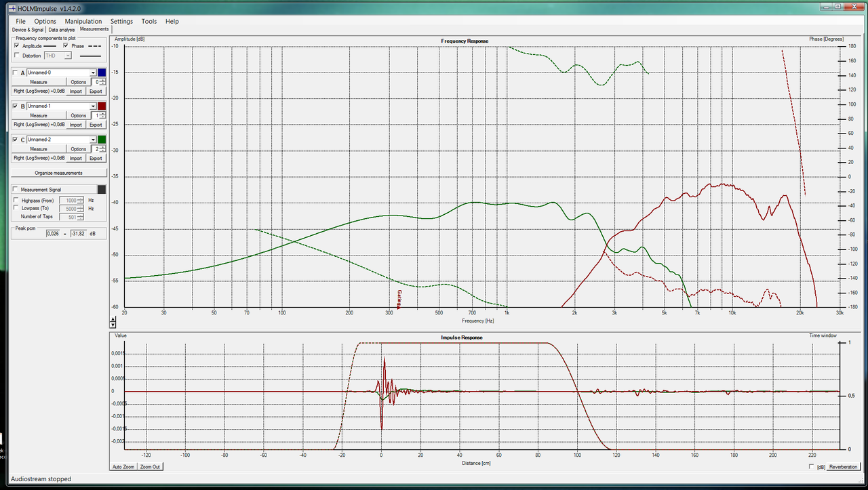The image size is (868, 490).
Task: Click Import for measurement B
Action: [x=76, y=125]
